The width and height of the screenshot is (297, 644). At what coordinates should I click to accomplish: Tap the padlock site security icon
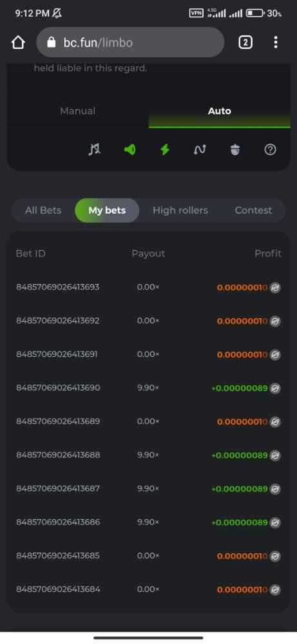point(52,43)
